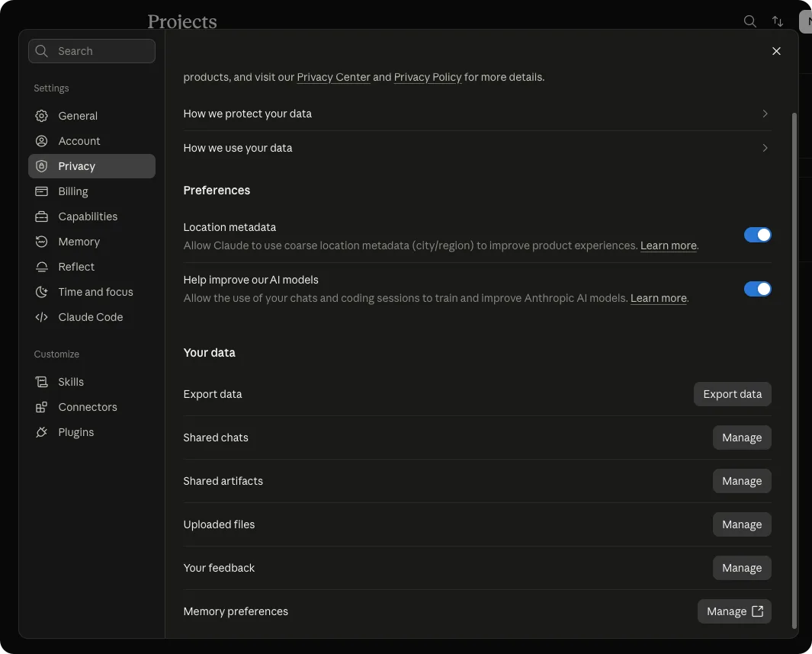Click How we use your data text
The image size is (812, 654).
[x=238, y=148]
